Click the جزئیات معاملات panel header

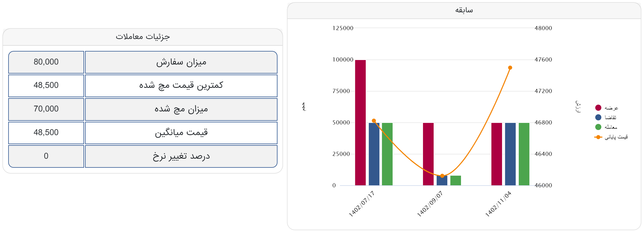pyautogui.click(x=143, y=37)
